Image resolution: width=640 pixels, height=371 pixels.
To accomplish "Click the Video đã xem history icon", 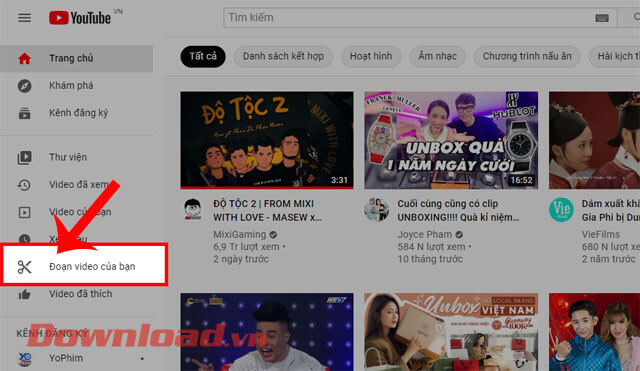I will [x=24, y=185].
